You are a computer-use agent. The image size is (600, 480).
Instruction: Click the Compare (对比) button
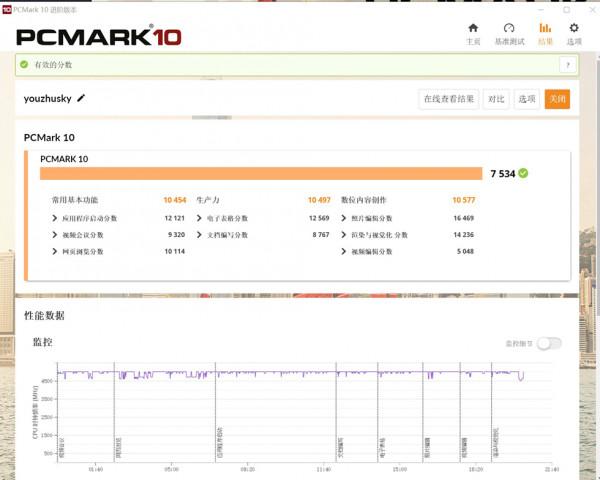[x=496, y=99]
